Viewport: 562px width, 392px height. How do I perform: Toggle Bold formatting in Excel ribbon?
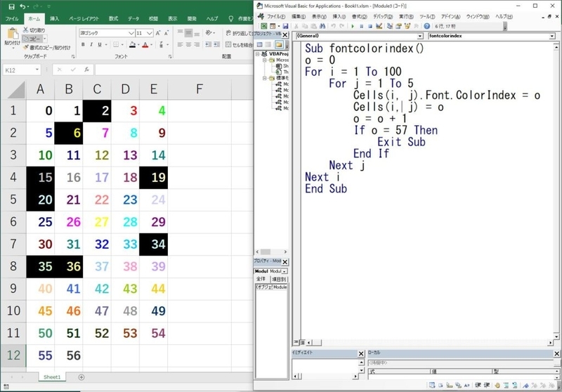coord(83,44)
